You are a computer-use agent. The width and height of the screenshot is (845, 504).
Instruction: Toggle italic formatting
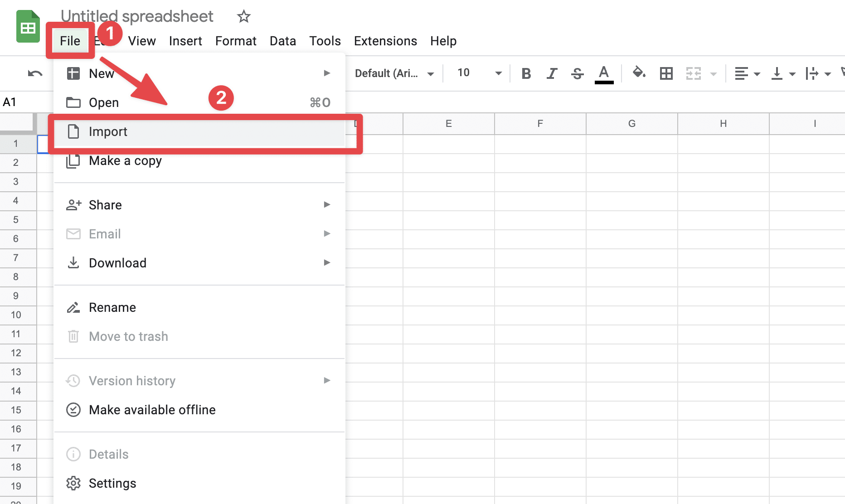click(552, 73)
